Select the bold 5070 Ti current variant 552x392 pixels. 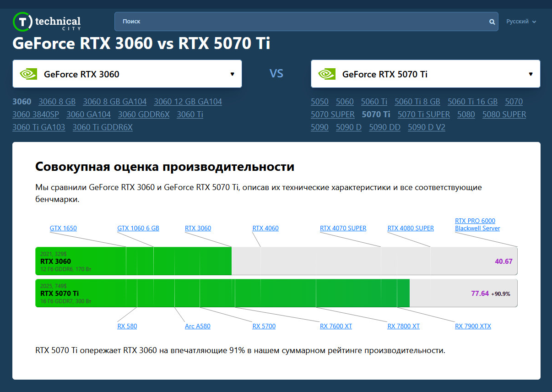[376, 114]
